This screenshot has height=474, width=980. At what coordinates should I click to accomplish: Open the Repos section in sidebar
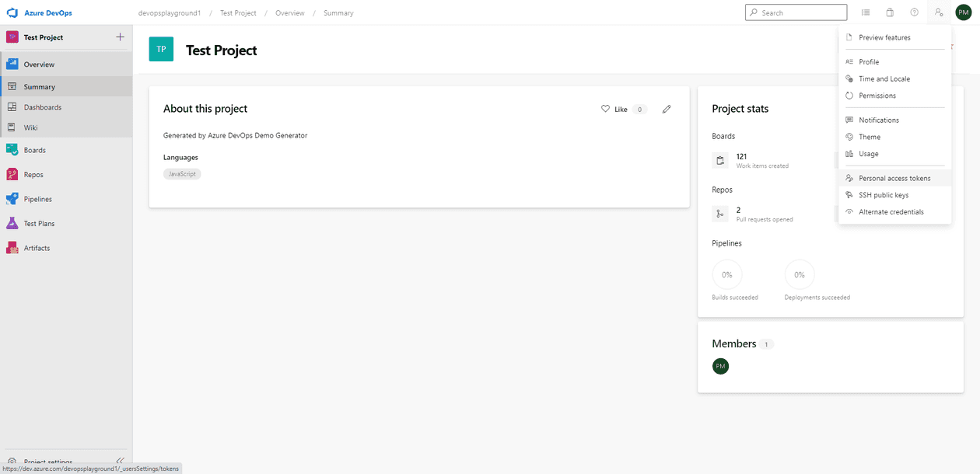[33, 175]
